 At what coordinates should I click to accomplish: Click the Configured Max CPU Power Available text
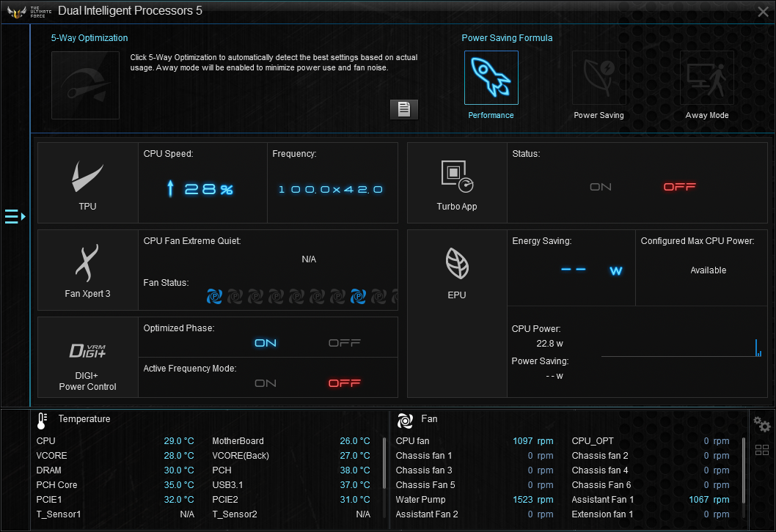709,270
